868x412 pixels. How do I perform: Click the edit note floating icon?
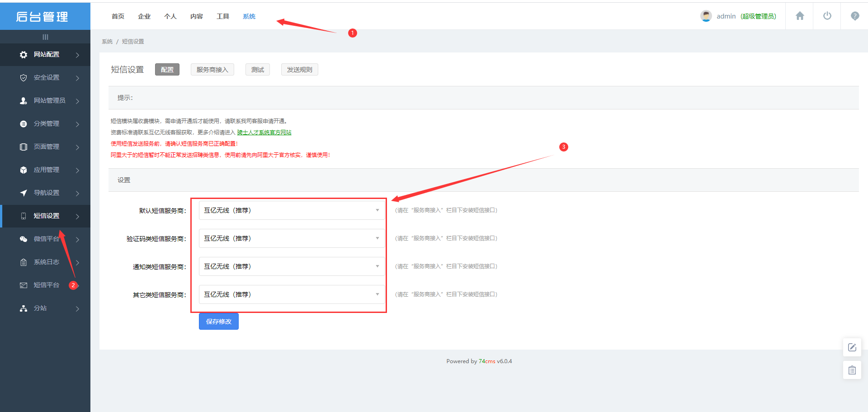pyautogui.click(x=852, y=347)
